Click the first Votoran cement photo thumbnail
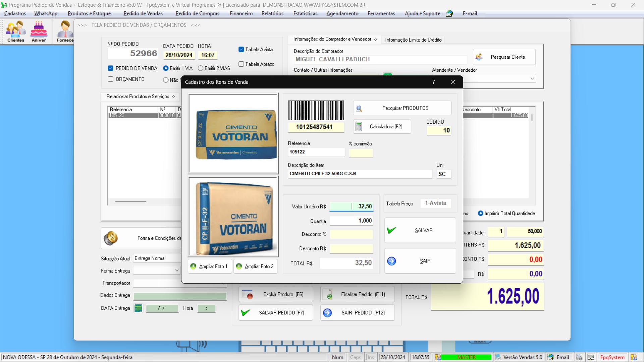Screen dimensions: 644x362 tap(233, 133)
